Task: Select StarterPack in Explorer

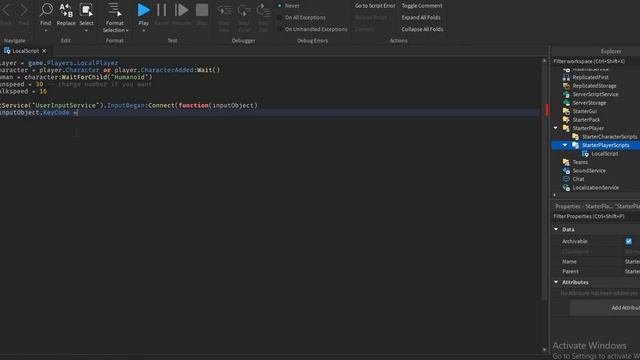Action: 586,120
